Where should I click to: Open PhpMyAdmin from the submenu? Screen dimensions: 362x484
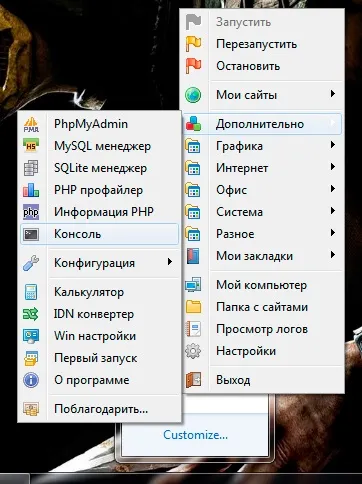pos(100,124)
